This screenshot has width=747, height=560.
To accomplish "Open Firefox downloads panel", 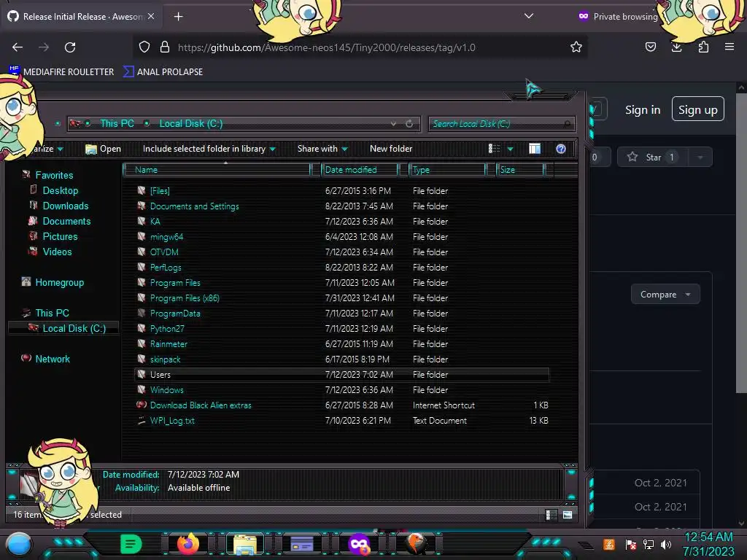I will [676, 47].
